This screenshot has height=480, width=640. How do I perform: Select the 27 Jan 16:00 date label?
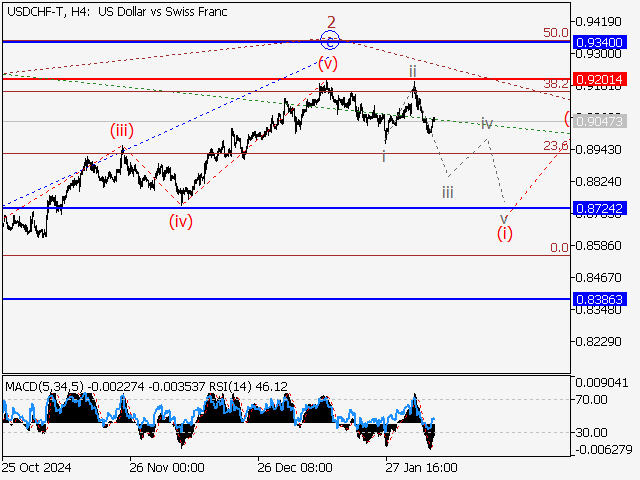pyautogui.click(x=422, y=467)
